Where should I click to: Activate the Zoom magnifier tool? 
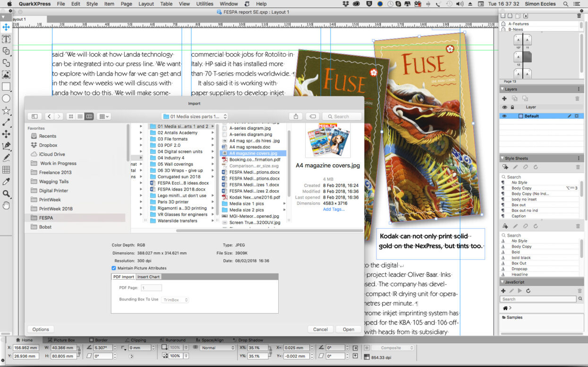pos(6,193)
